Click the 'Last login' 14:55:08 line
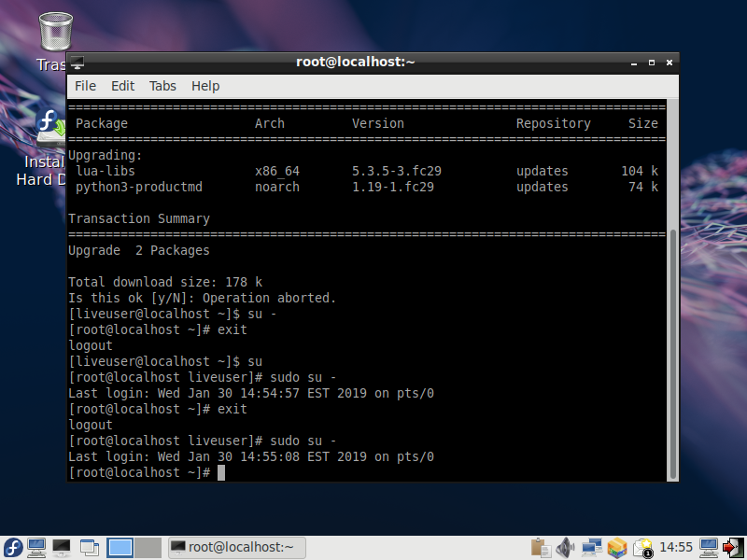This screenshot has height=560, width=747. [x=251, y=456]
